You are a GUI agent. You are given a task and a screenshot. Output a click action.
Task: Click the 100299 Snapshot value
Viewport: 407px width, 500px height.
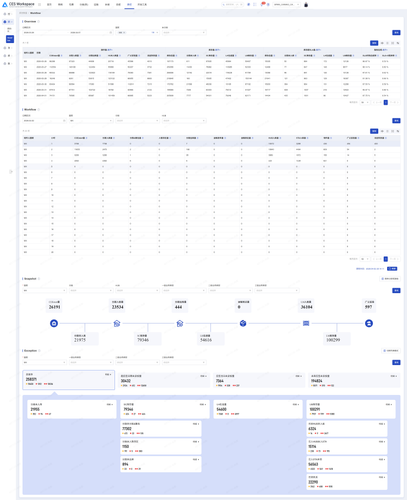333,340
